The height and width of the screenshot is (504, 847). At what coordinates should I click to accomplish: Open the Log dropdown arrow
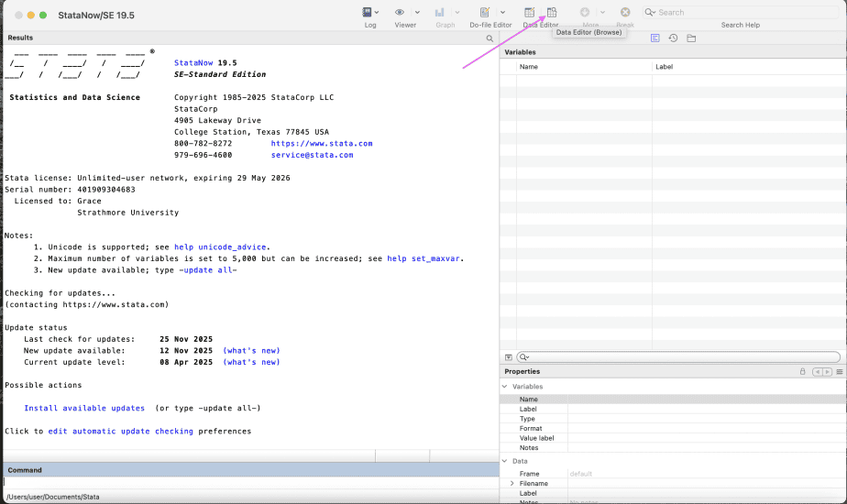coord(377,13)
